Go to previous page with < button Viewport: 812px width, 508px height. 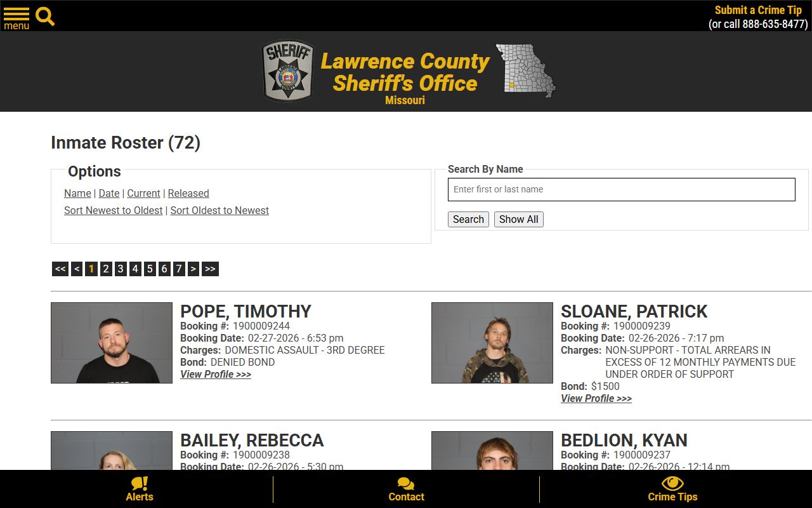[x=77, y=269]
